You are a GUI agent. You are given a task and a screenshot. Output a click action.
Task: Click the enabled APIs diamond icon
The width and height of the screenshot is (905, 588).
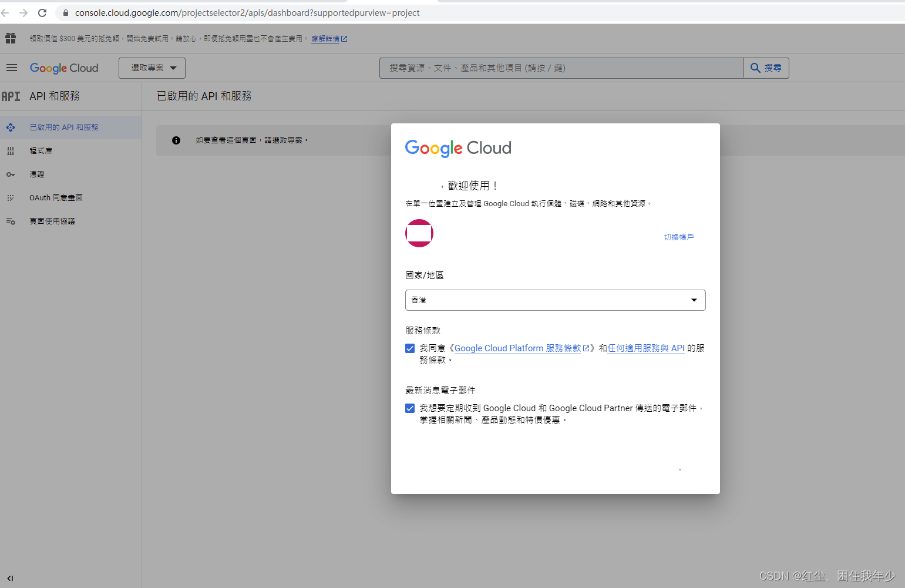11,127
